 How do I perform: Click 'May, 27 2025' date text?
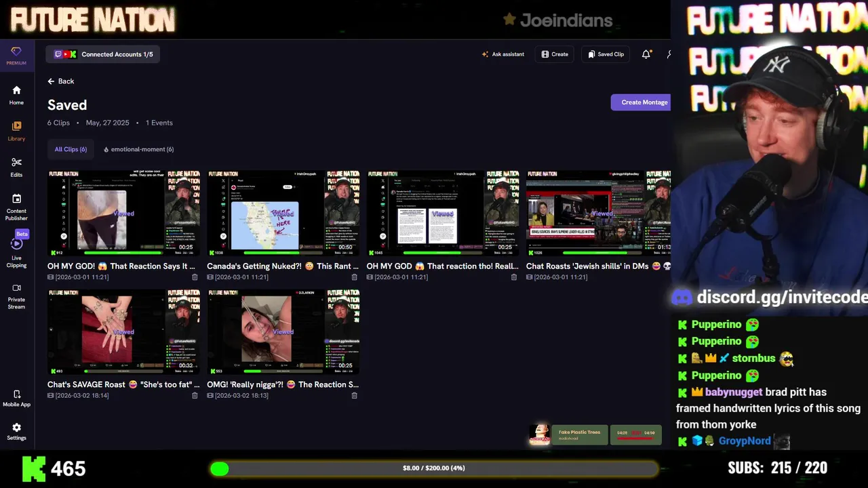coord(106,123)
